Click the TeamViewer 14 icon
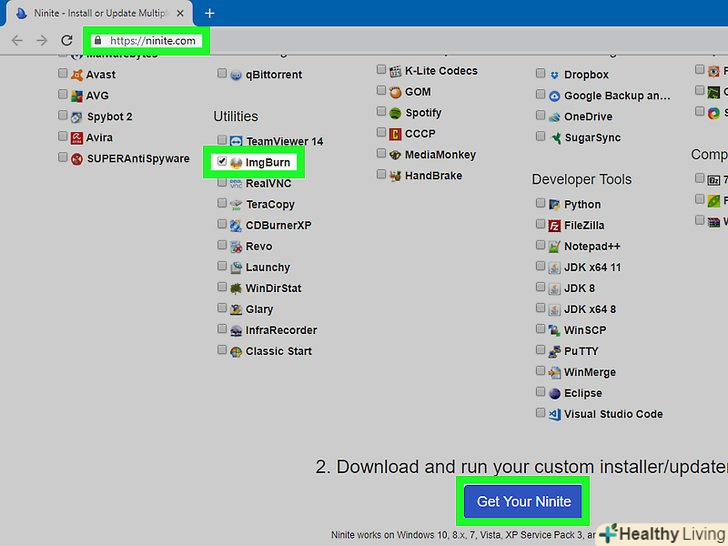The width and height of the screenshot is (728, 546). 236,141
